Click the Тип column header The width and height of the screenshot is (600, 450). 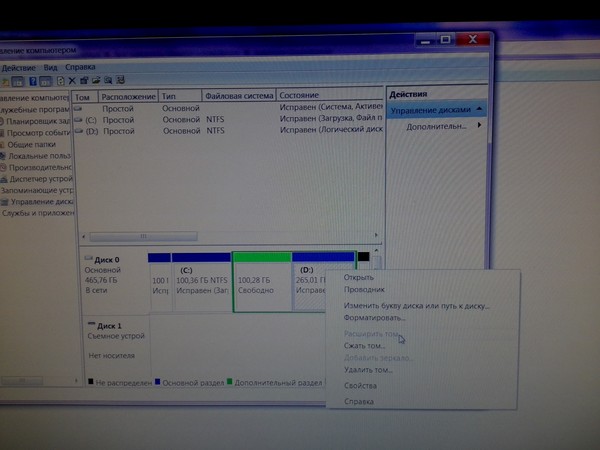180,96
